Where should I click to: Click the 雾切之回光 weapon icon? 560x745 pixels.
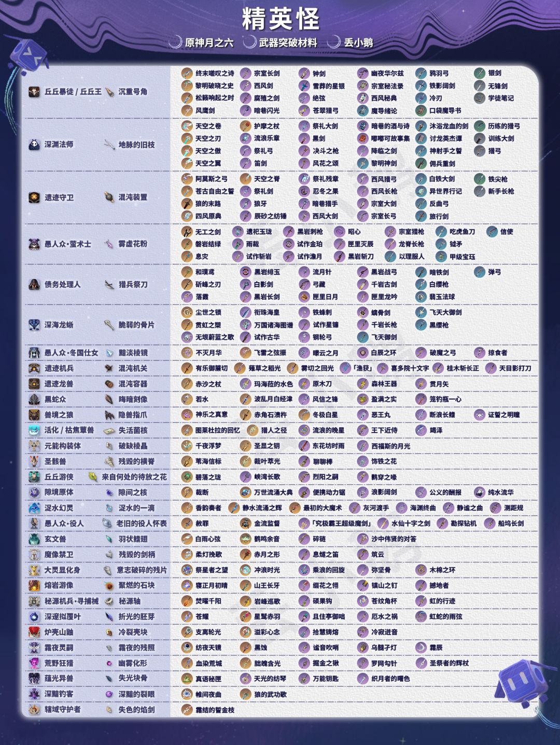pyautogui.click(x=293, y=369)
